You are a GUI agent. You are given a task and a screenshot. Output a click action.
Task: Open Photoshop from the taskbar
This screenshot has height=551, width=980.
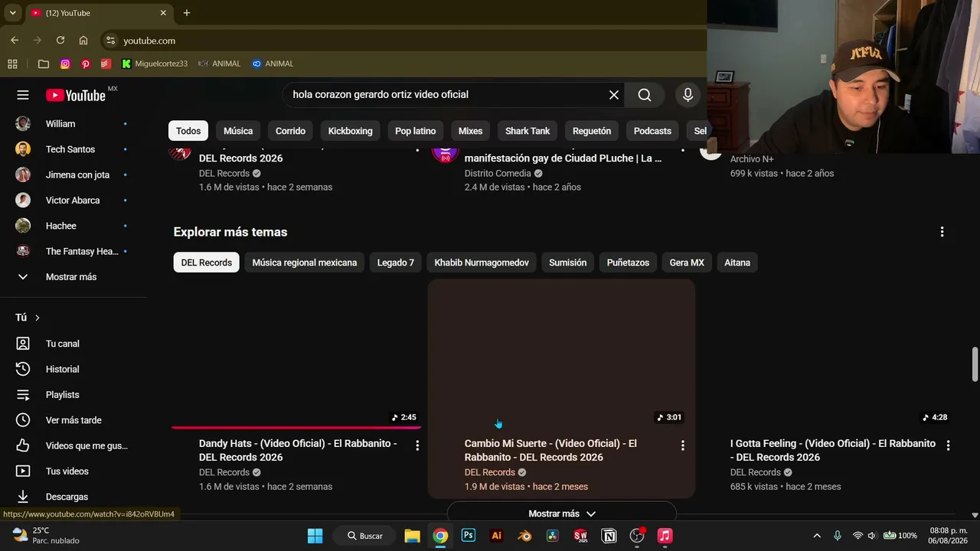tap(469, 536)
